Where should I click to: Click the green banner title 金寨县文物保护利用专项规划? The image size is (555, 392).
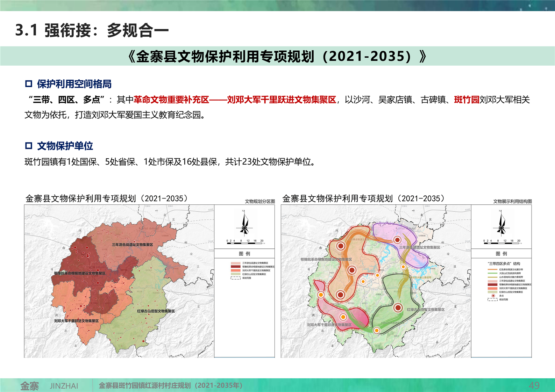277,56
